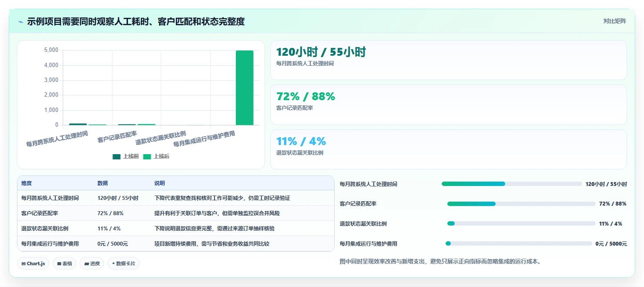The width and height of the screenshot is (644, 287).
Task: Toggle the 上线后 legend color box
Action: pos(147,156)
